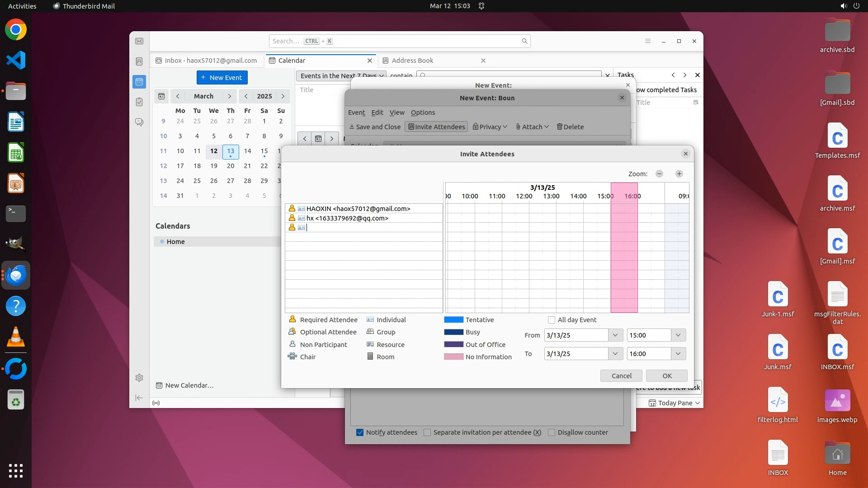The width and height of the screenshot is (868, 488).
Task: Open the Address Book sidebar icon
Action: point(139,61)
